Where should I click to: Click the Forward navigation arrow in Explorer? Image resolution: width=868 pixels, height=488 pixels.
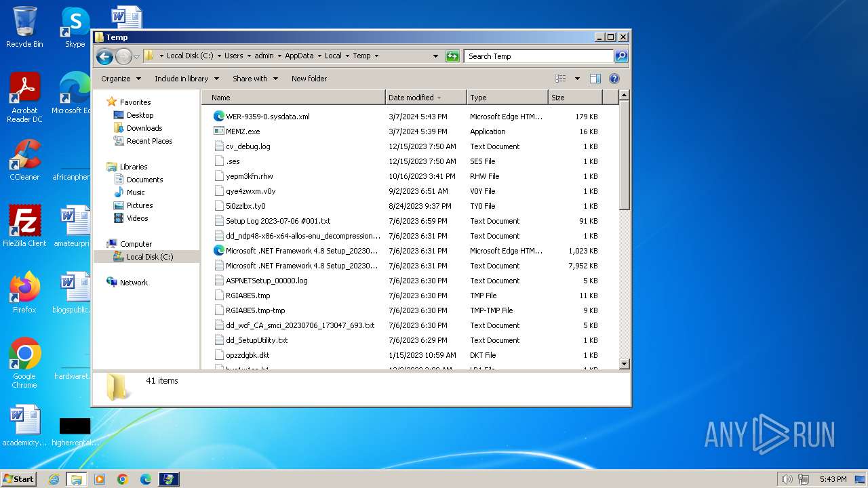pos(123,56)
